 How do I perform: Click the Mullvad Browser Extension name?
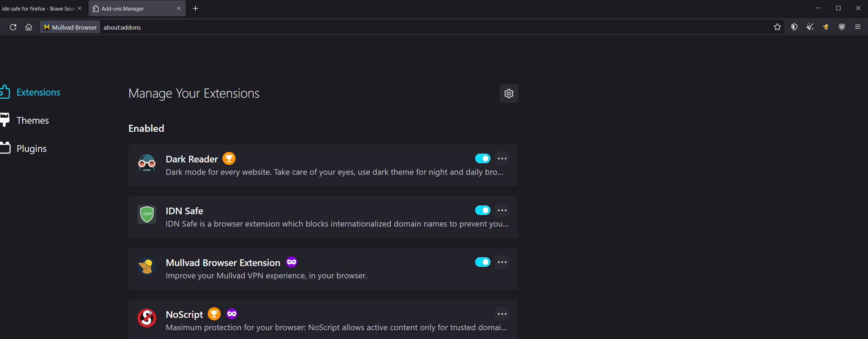[223, 263]
